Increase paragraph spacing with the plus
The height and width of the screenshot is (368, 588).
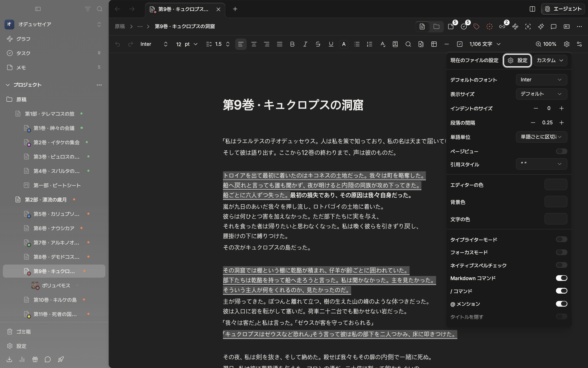click(x=561, y=123)
